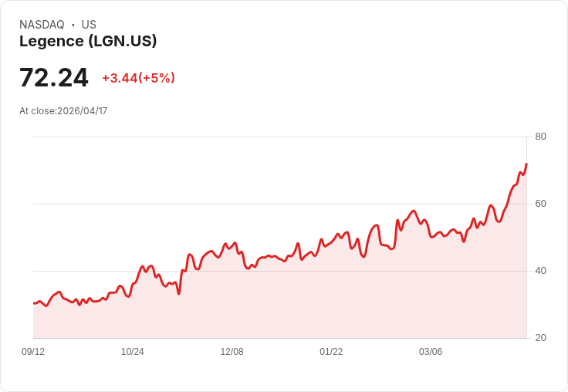Click the 20 y-axis price label

pyautogui.click(x=540, y=338)
